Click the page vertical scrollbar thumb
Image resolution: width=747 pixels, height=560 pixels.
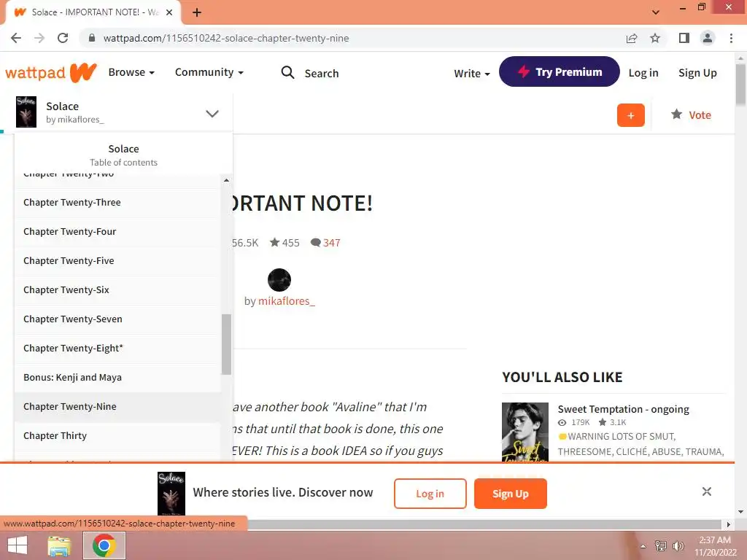740,85
